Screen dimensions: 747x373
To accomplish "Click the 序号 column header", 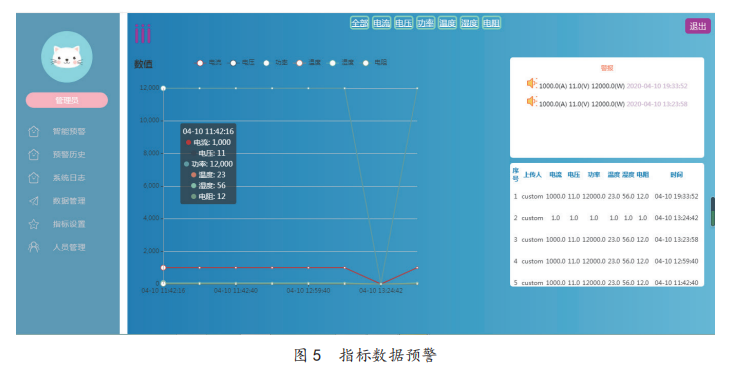I will click(515, 175).
